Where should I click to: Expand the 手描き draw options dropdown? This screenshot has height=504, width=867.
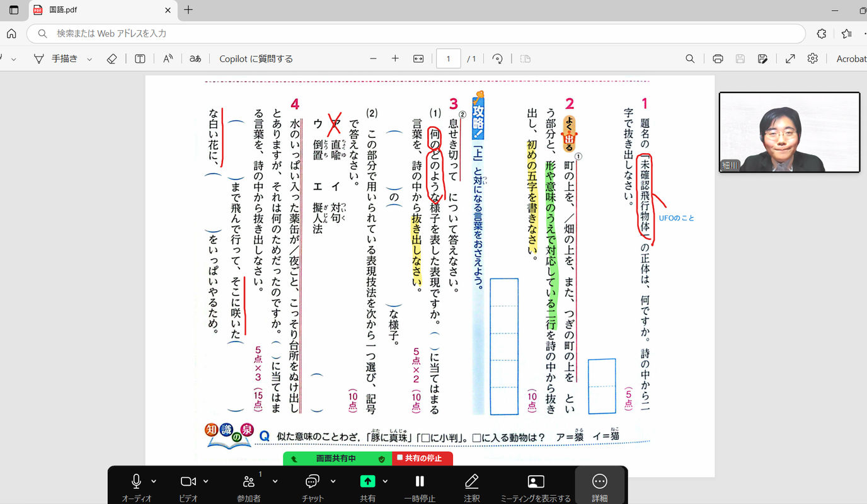[89, 59]
